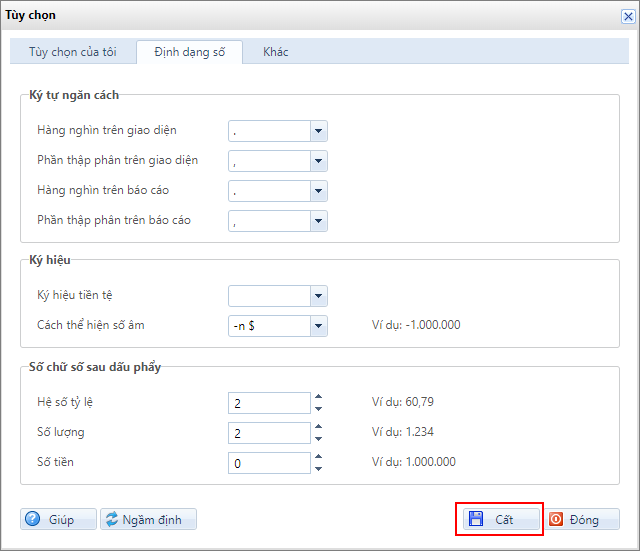This screenshot has height=551, width=640.
Task: Select the Định dạng số tab
Action: pyautogui.click(x=189, y=52)
